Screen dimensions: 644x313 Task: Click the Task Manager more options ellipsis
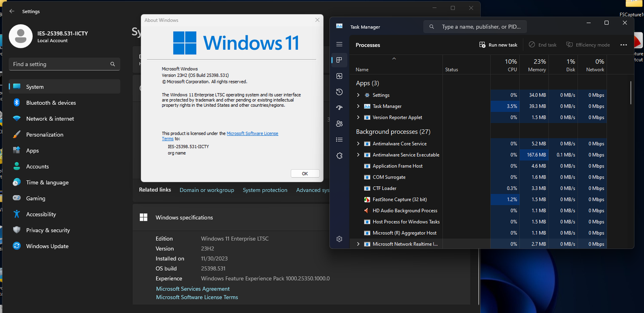click(623, 45)
